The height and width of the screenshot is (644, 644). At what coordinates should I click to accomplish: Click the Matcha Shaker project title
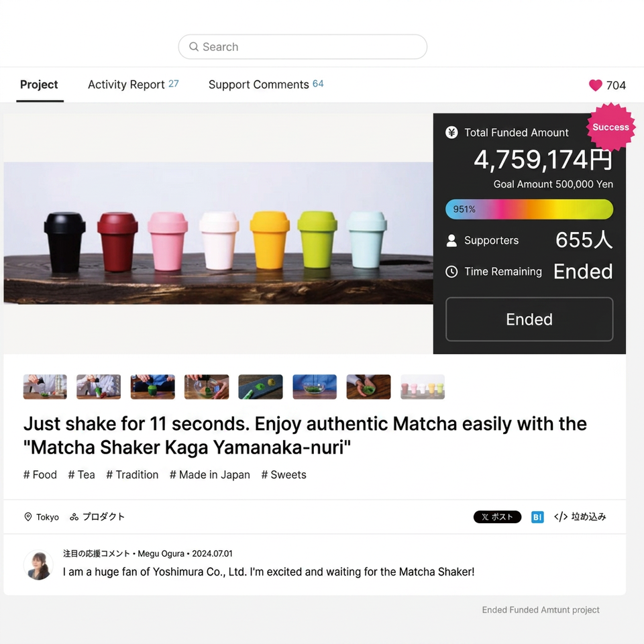305,436
